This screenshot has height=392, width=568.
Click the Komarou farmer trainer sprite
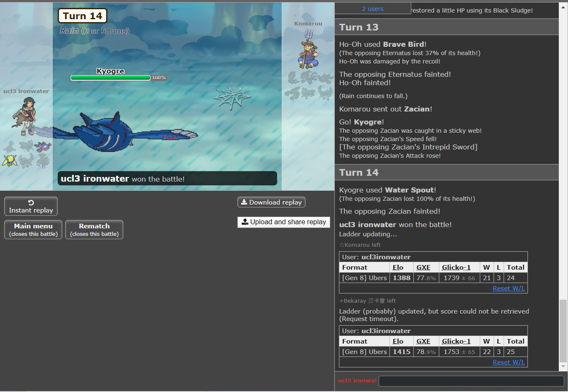click(308, 49)
